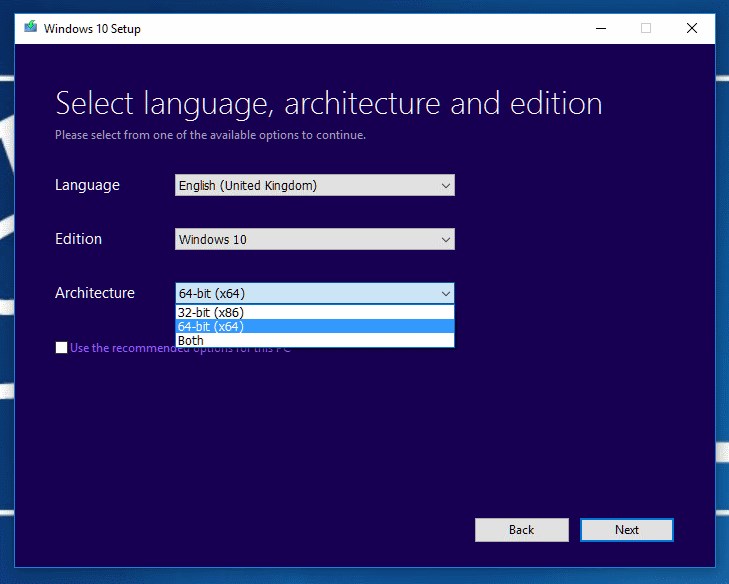Viewport: 729px width, 584px height.
Task: Click the heading 'Select language, architecture and edition'
Action: coord(329,103)
